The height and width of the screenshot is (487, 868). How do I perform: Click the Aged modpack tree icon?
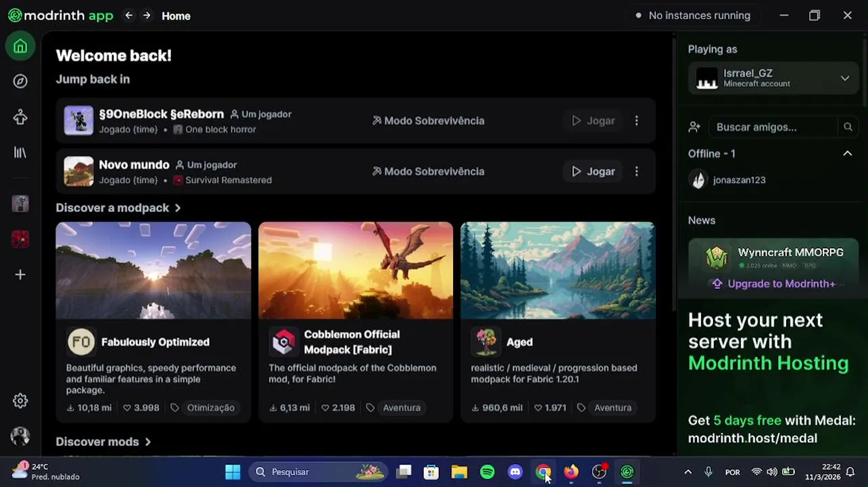point(485,342)
